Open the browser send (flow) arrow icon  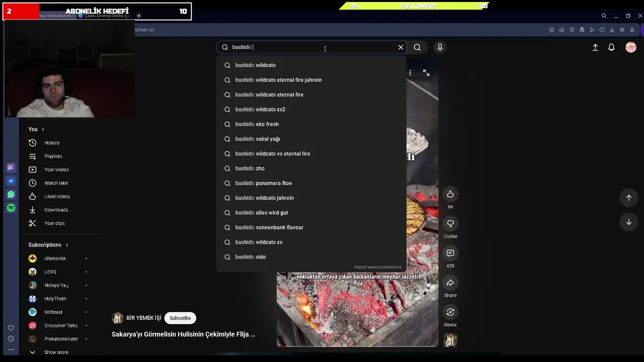coord(592,30)
